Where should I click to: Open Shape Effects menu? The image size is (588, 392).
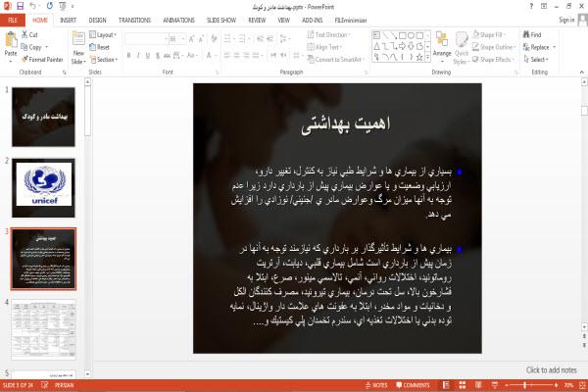pos(493,59)
